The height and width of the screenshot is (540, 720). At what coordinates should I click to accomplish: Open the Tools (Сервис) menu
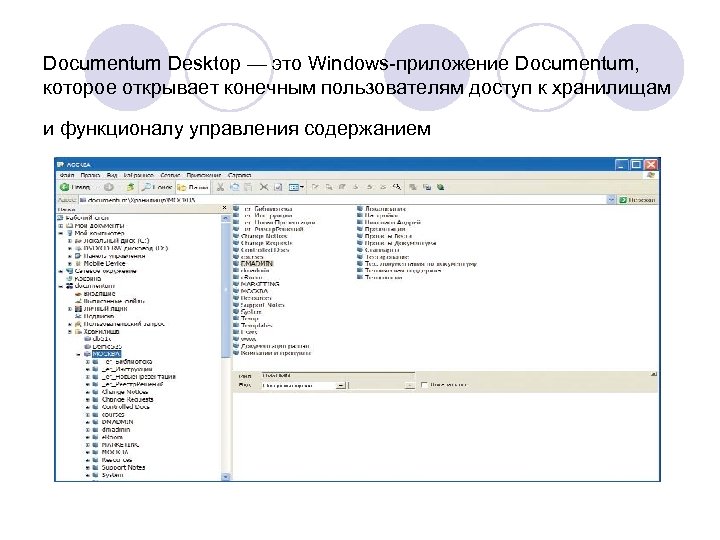170,175
